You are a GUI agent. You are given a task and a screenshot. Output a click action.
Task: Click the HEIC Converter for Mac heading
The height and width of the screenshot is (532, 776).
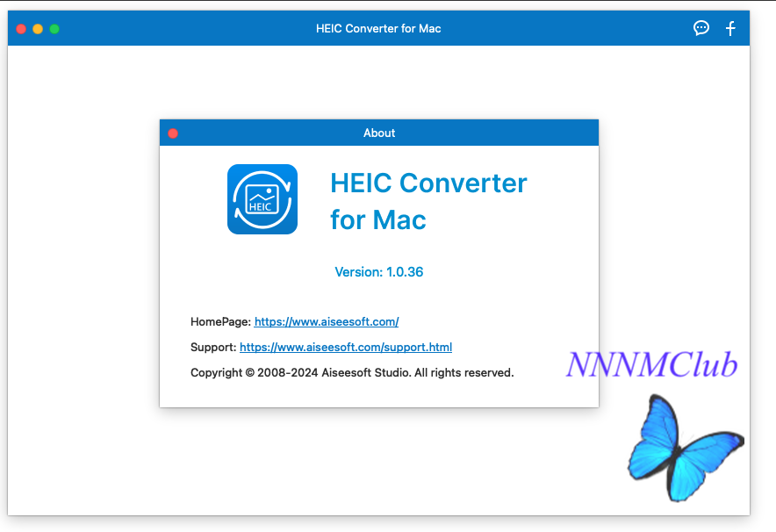428,201
